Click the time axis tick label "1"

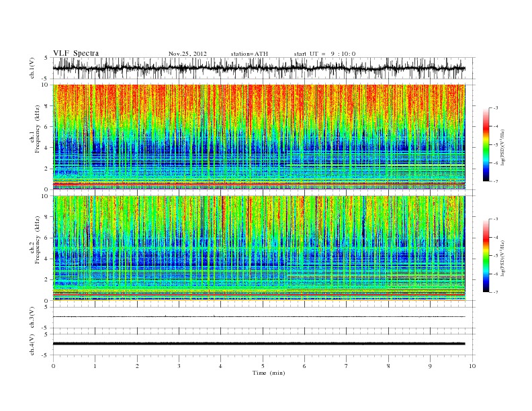(95, 366)
